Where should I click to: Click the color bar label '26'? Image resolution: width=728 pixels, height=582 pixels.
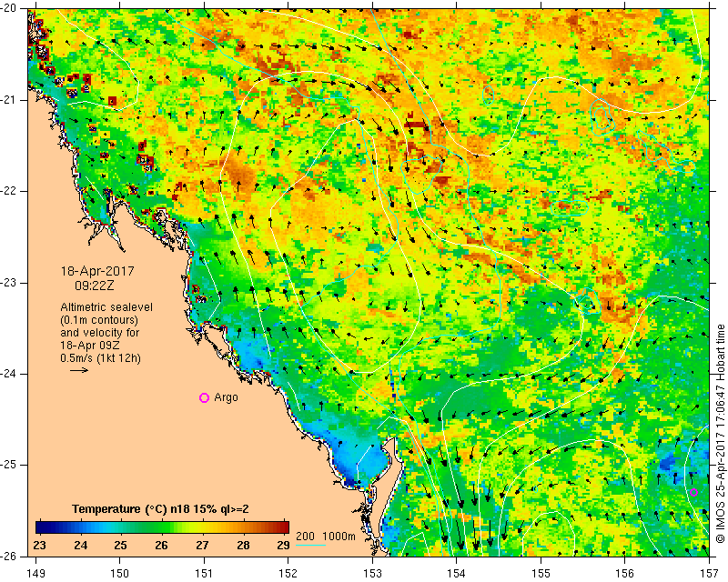pyautogui.click(x=162, y=545)
